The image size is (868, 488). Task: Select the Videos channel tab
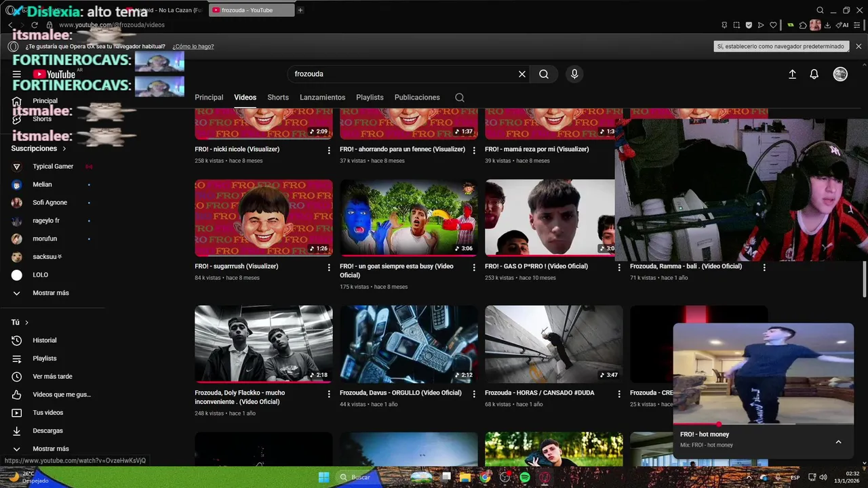click(x=245, y=98)
